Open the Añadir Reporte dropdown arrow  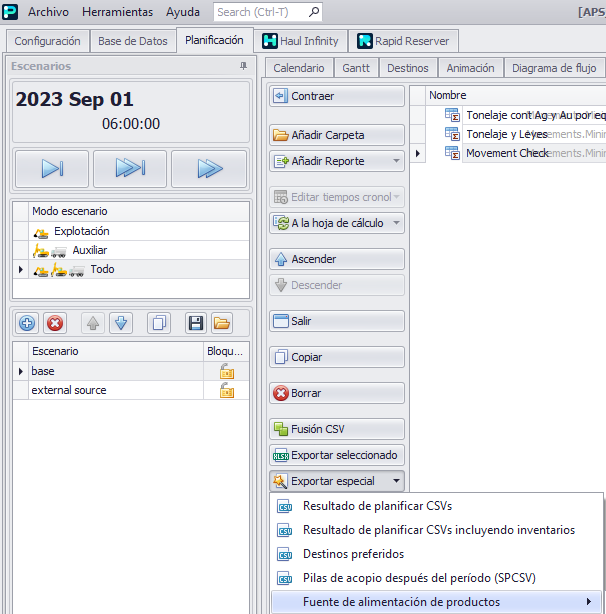coord(396,161)
